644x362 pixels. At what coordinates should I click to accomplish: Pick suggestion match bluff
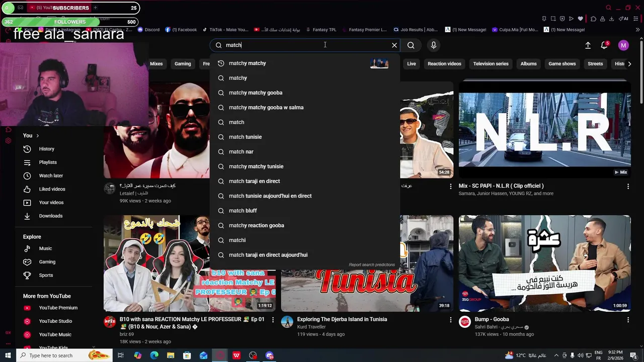[x=305, y=211]
